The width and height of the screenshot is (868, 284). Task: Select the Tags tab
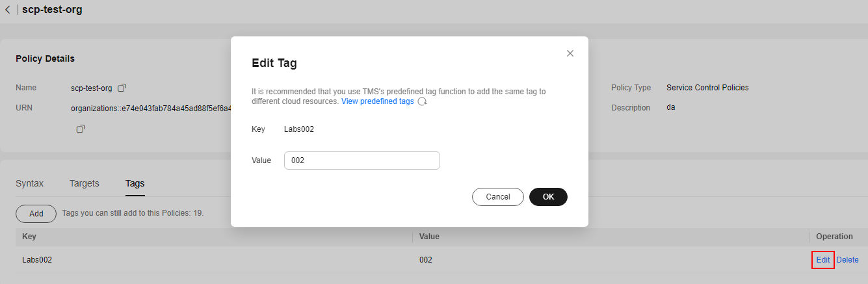tap(135, 184)
